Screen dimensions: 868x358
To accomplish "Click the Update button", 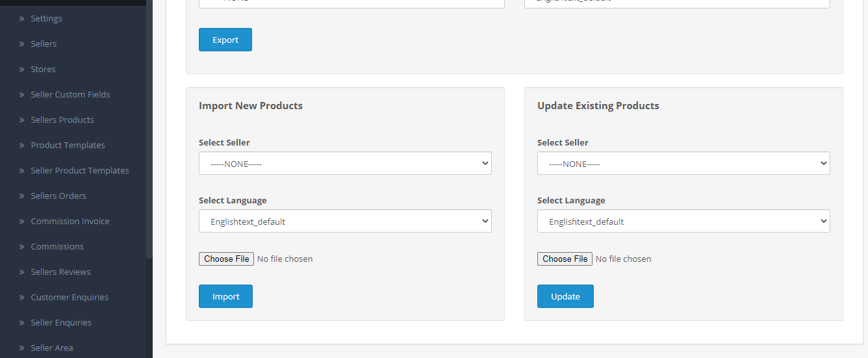I will 565,296.
